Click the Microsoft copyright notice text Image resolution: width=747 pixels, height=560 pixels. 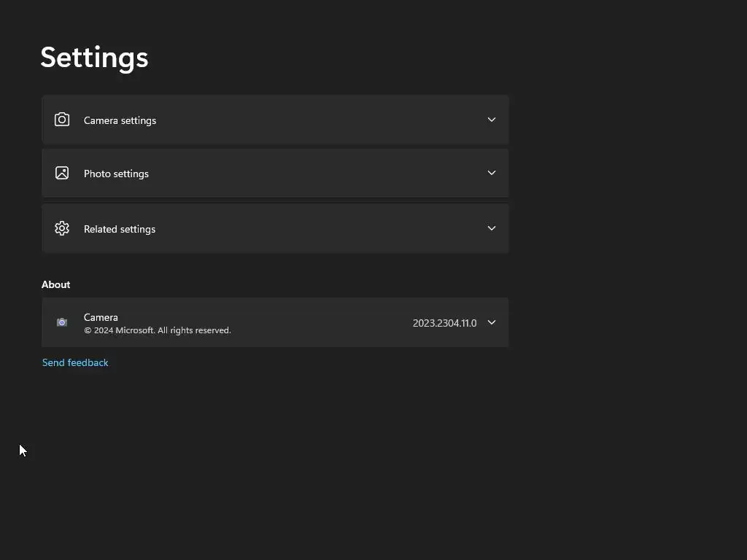pyautogui.click(x=158, y=330)
